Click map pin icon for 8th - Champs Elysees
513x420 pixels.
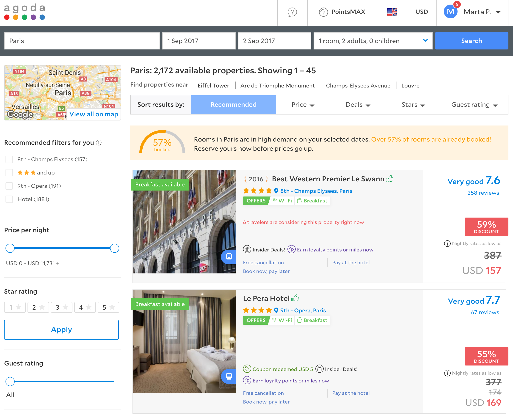(x=276, y=191)
